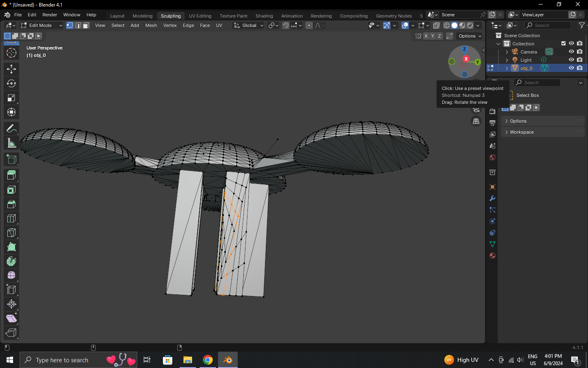Screen dimensions: 588x368
Task: Open the Edit Mode dropdown
Action: click(x=41, y=25)
